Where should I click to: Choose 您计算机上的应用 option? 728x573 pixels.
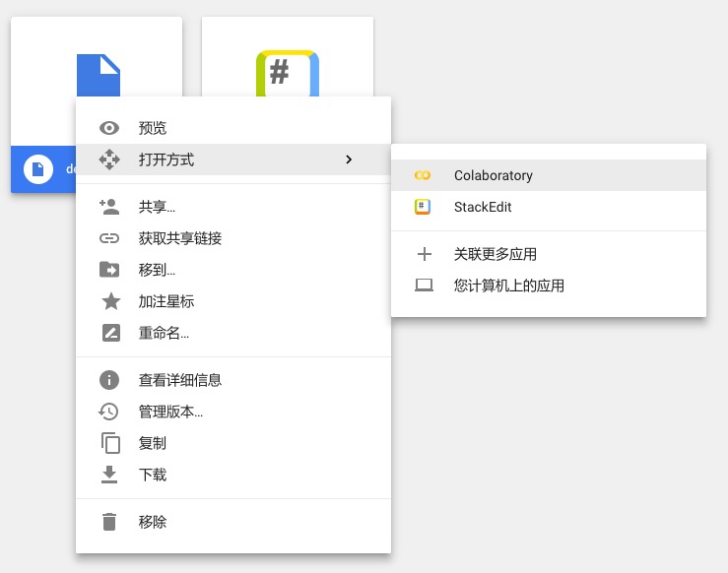click(x=509, y=286)
